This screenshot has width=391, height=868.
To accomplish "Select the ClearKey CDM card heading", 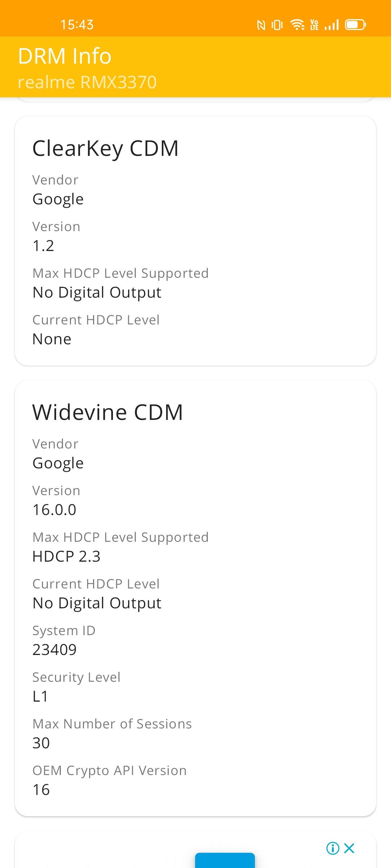I will pos(106,148).
